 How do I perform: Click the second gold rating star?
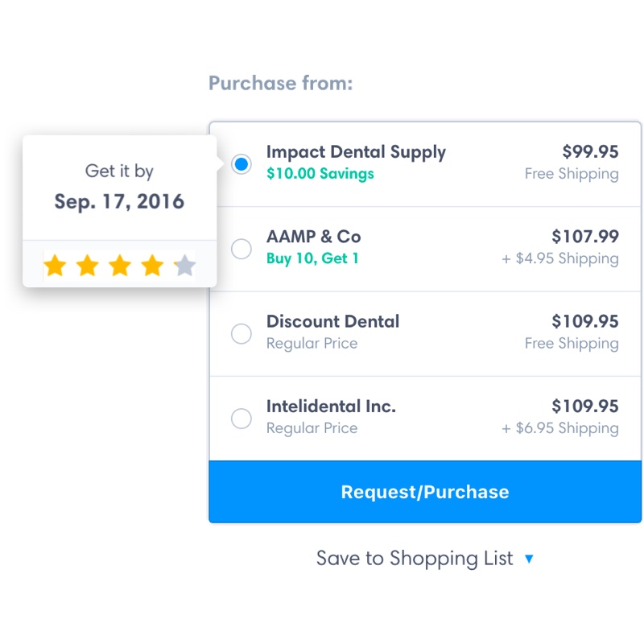pyautogui.click(x=87, y=266)
